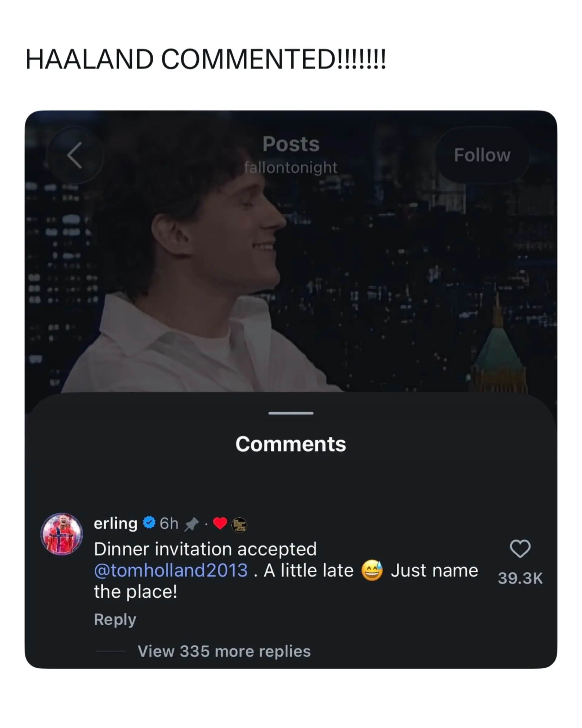Open the 39.3K likes count
This screenshot has height=728, width=582.
point(520,578)
